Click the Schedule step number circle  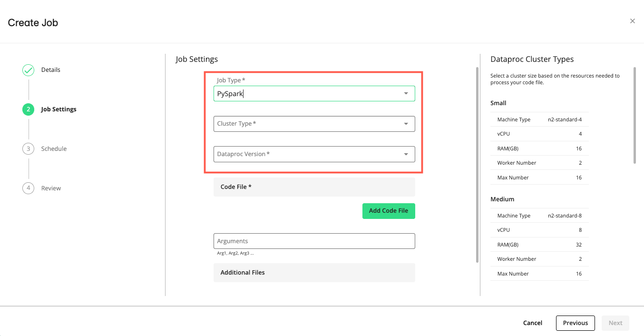click(28, 148)
